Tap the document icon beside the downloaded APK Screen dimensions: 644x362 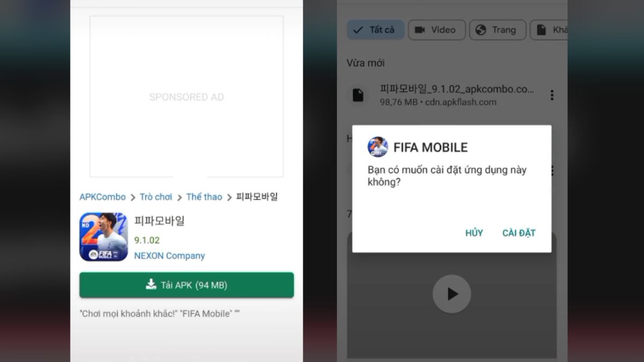click(x=358, y=95)
